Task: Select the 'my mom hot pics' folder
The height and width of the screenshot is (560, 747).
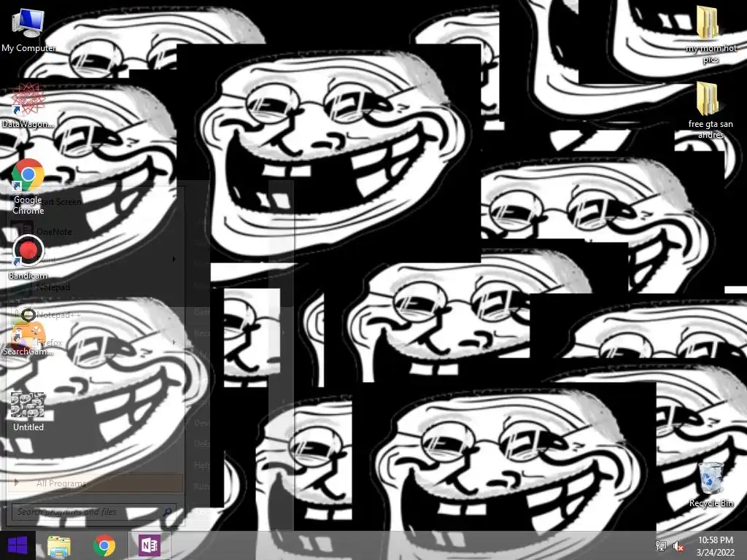Action: (x=711, y=34)
